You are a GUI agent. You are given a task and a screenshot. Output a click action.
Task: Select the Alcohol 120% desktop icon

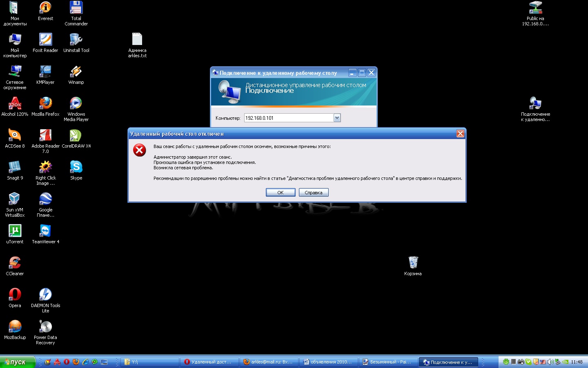click(15, 107)
